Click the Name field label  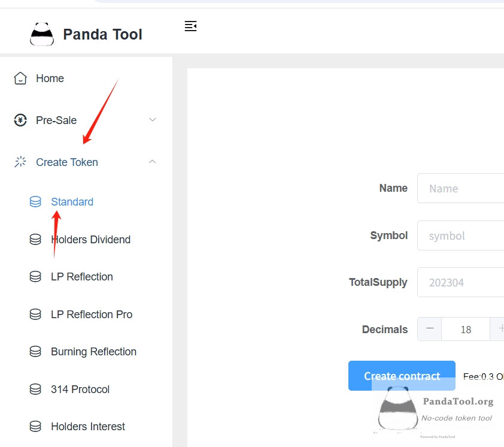(x=393, y=188)
